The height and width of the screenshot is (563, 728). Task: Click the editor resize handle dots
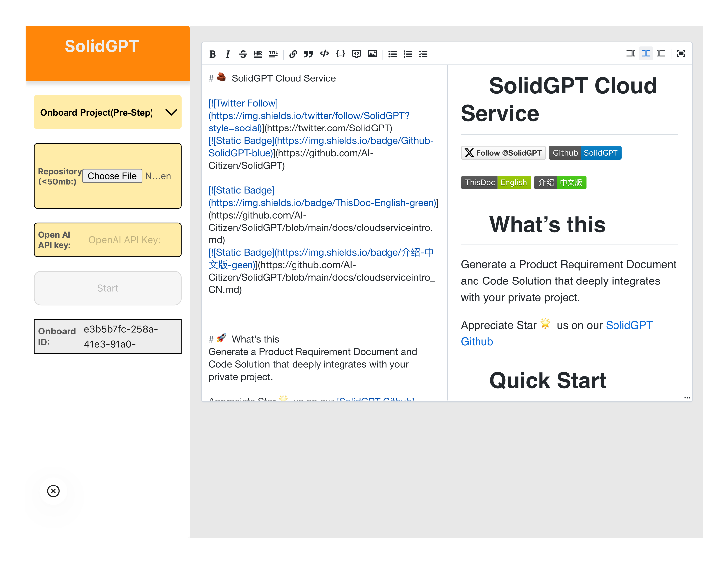(x=687, y=397)
